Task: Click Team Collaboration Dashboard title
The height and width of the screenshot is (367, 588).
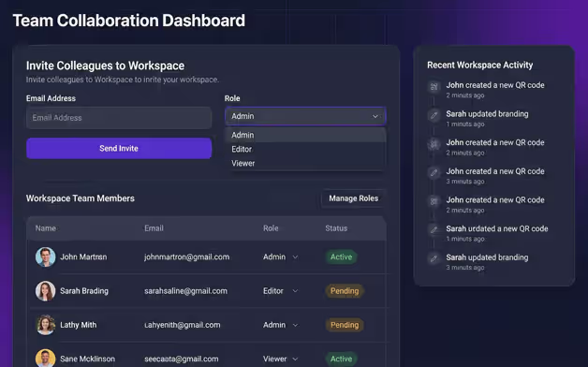Action: [x=129, y=21]
